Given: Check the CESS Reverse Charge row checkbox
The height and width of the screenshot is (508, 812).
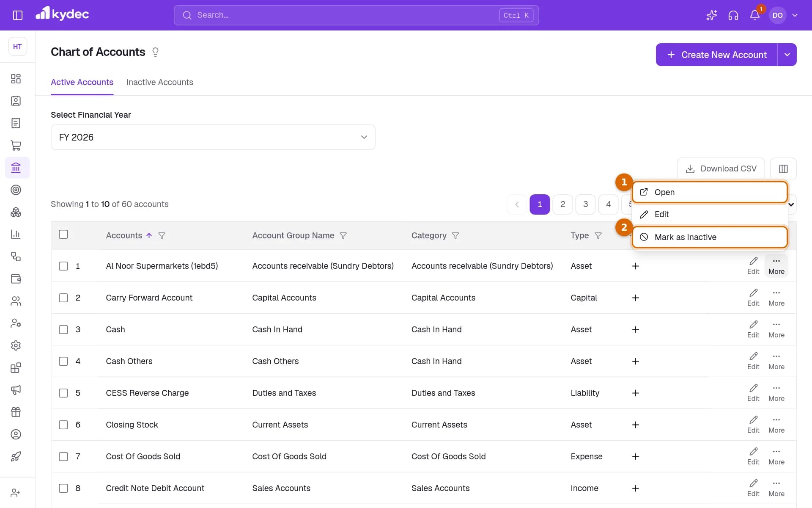Looking at the screenshot, I should (63, 393).
